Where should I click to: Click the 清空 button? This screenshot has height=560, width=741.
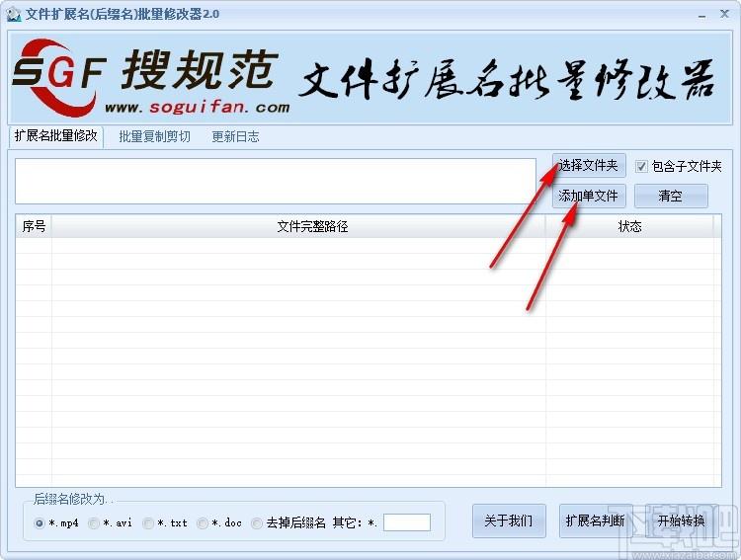point(671,196)
